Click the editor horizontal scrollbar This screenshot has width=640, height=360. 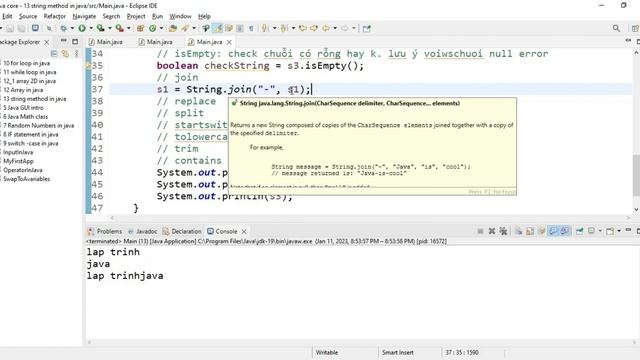click(370, 218)
